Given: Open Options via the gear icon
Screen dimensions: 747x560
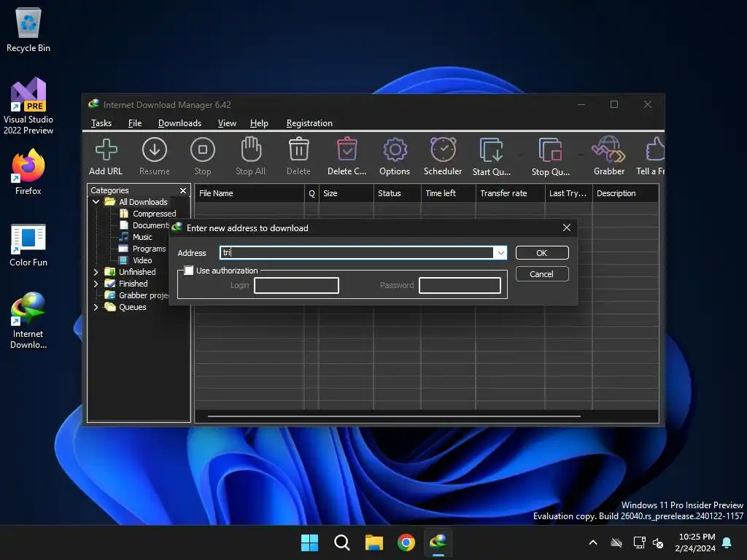Looking at the screenshot, I should point(395,149).
